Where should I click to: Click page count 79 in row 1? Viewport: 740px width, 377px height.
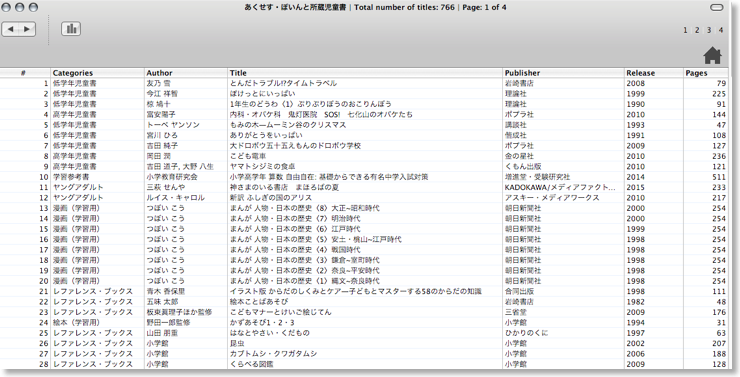[721, 84]
